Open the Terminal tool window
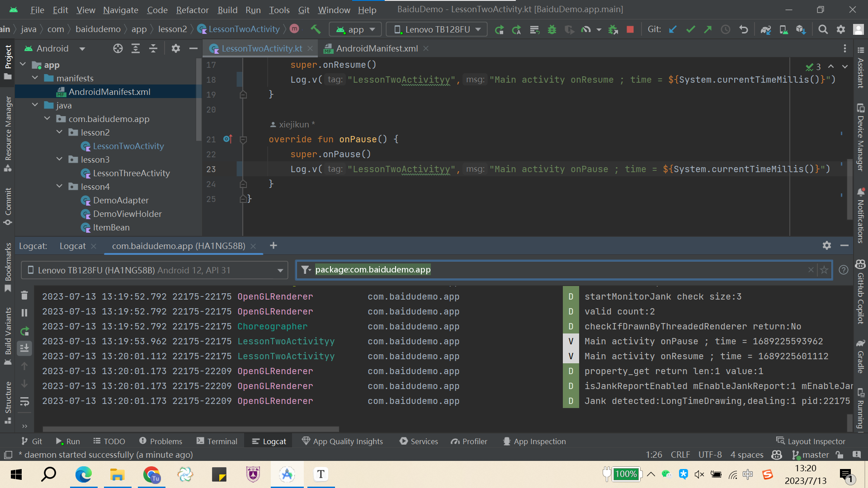The image size is (868, 488). pyautogui.click(x=217, y=441)
